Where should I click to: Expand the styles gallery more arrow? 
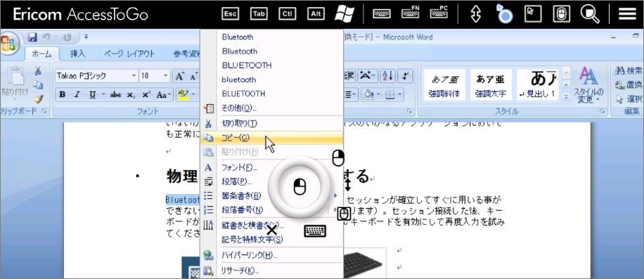point(566,97)
